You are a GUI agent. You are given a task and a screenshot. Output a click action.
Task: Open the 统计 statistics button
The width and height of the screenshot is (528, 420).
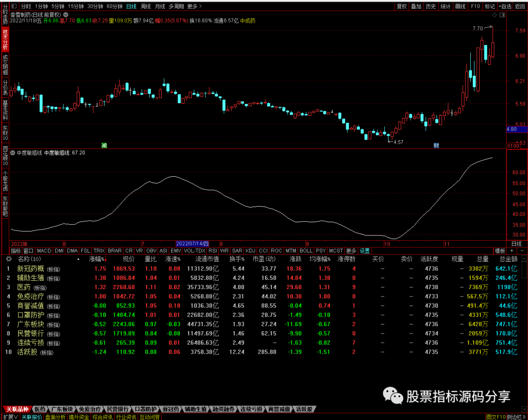click(445, 6)
